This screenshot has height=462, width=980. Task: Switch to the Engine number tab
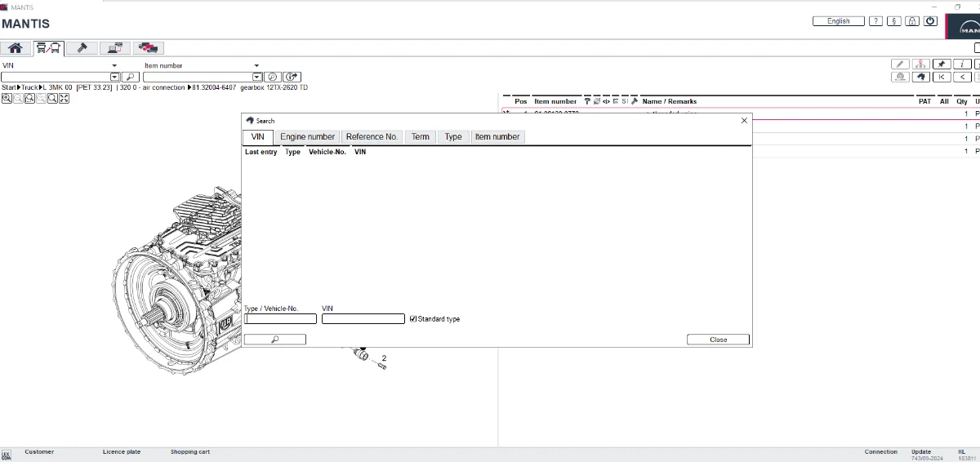(307, 137)
